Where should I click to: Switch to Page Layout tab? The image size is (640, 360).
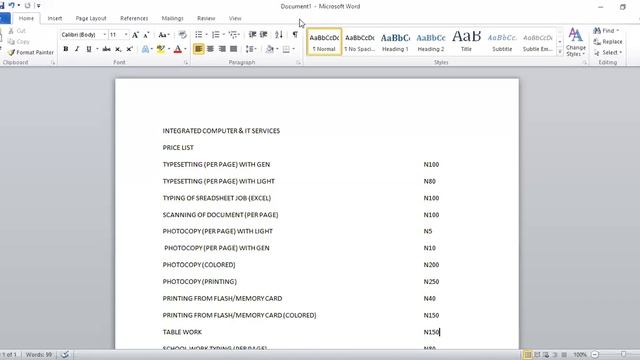pyautogui.click(x=91, y=18)
